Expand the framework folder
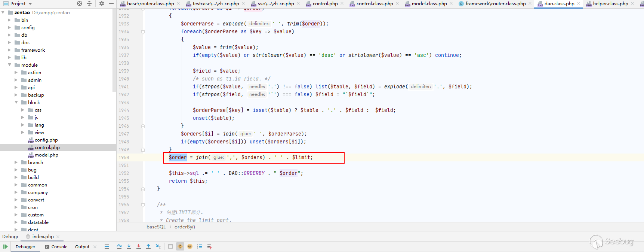 pos(9,50)
